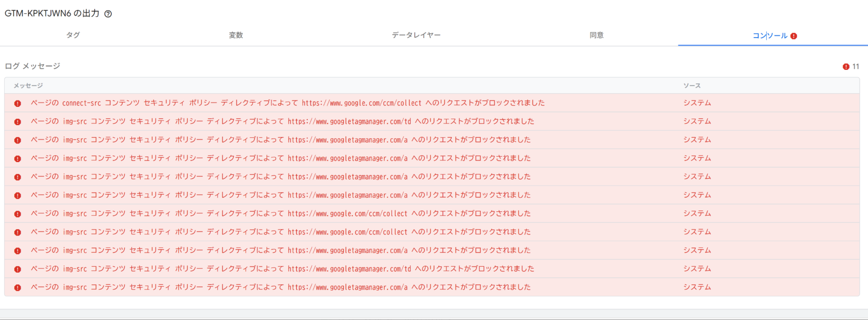Click the error count icon beside 11

846,67
